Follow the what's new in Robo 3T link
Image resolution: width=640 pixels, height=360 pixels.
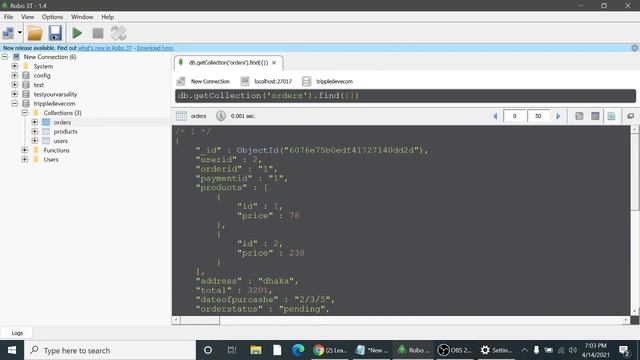(x=105, y=48)
